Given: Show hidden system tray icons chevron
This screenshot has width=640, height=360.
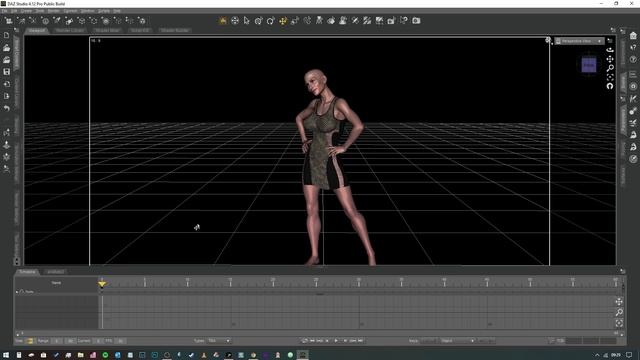Looking at the screenshot, I should pos(597,355).
